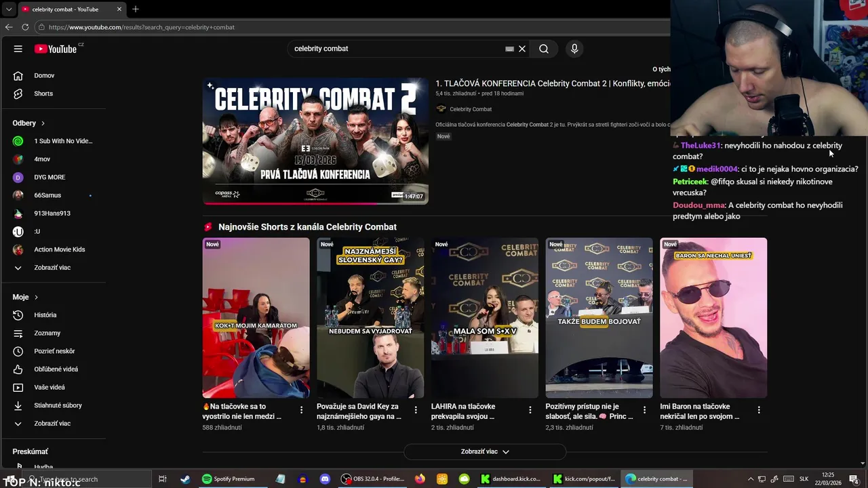Viewport: 868px width, 488px height.
Task: Open short 'MALA SOM S*X V'
Action: [x=485, y=318]
